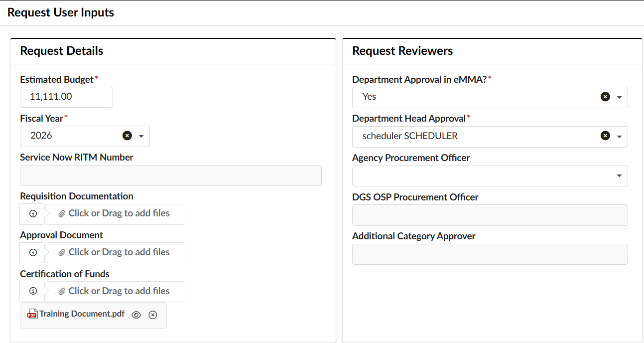Click the Estimated Budget field
The width and height of the screenshot is (644, 343).
point(66,97)
